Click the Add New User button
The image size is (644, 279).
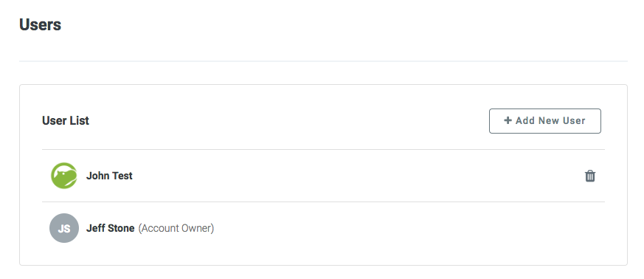545,121
